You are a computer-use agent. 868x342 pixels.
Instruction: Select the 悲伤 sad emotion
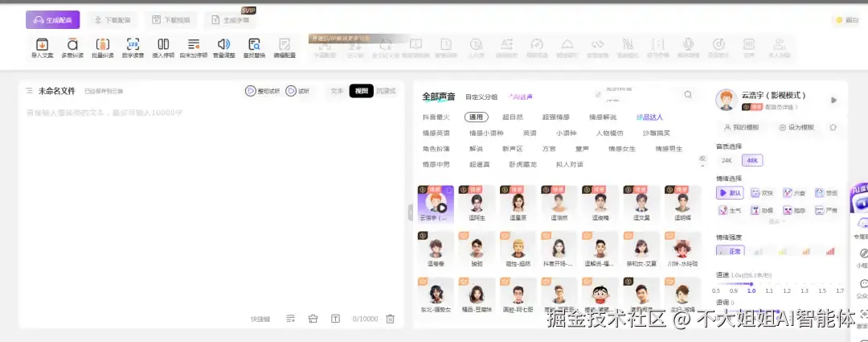[x=827, y=193]
